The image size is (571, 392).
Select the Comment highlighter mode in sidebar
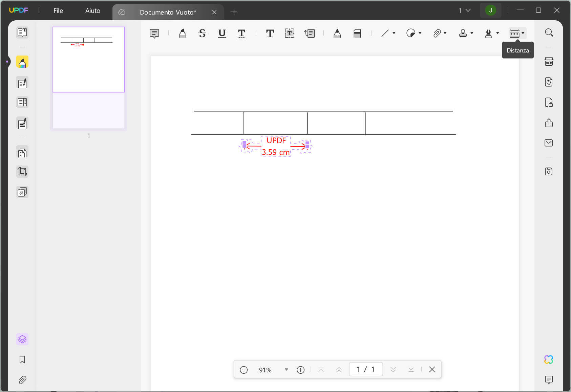(x=22, y=62)
